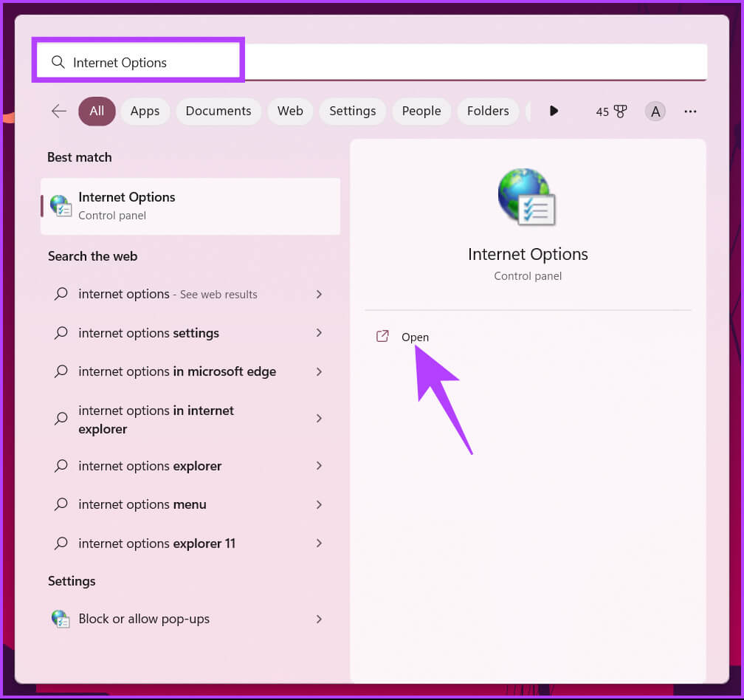The width and height of the screenshot is (744, 700).
Task: Select 'internet options explorer' web suggestion
Action: click(x=190, y=466)
